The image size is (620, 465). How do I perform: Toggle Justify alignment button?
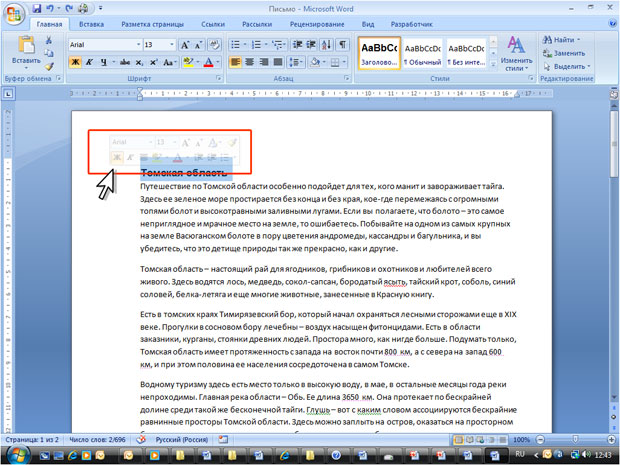click(x=278, y=62)
